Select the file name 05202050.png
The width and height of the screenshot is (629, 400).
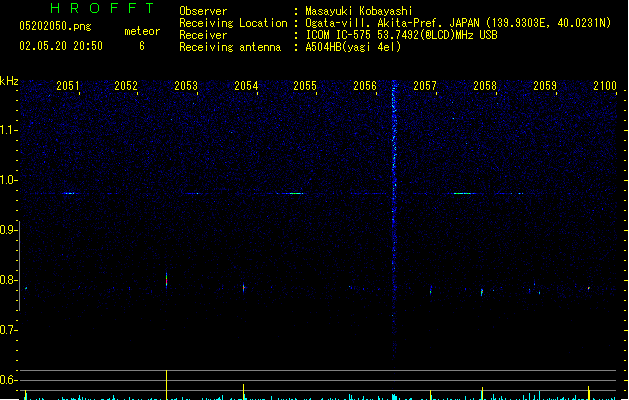(x=55, y=26)
